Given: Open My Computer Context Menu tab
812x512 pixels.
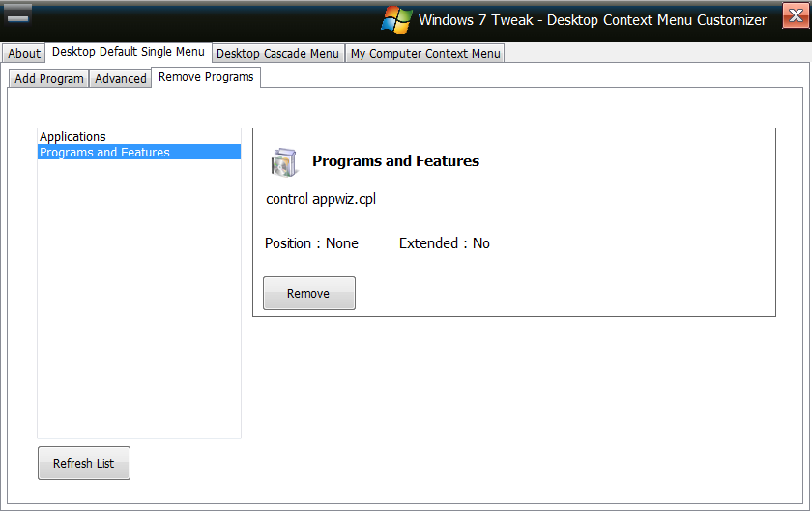Looking at the screenshot, I should 425,53.
